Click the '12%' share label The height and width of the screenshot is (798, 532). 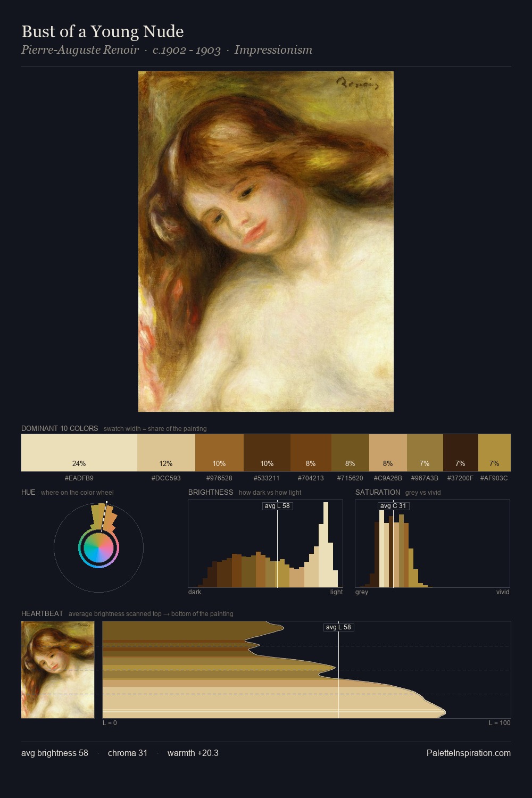(x=166, y=463)
